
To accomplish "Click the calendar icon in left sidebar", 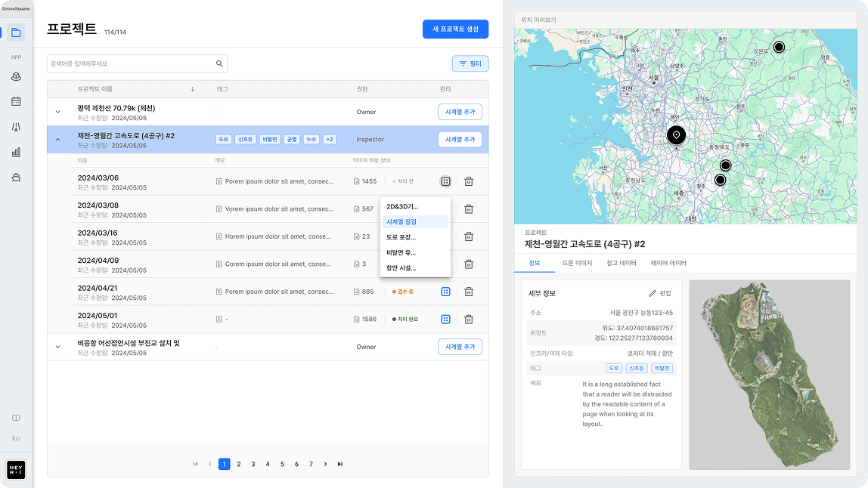I will [16, 101].
